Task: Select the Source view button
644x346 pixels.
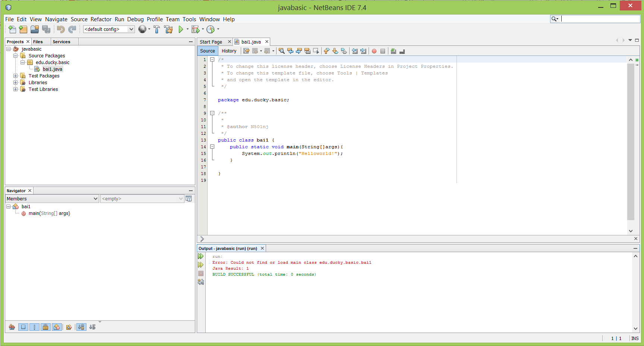Action: [x=208, y=51]
